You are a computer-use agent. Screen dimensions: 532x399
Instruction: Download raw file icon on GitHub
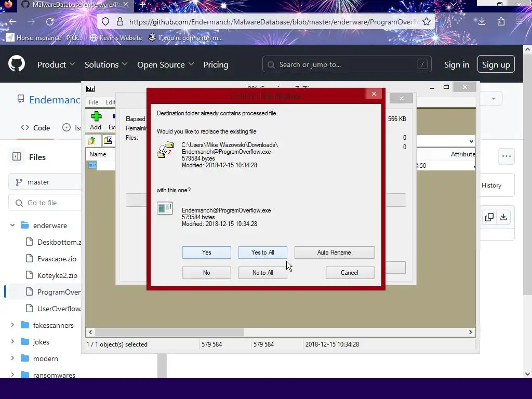click(503, 217)
